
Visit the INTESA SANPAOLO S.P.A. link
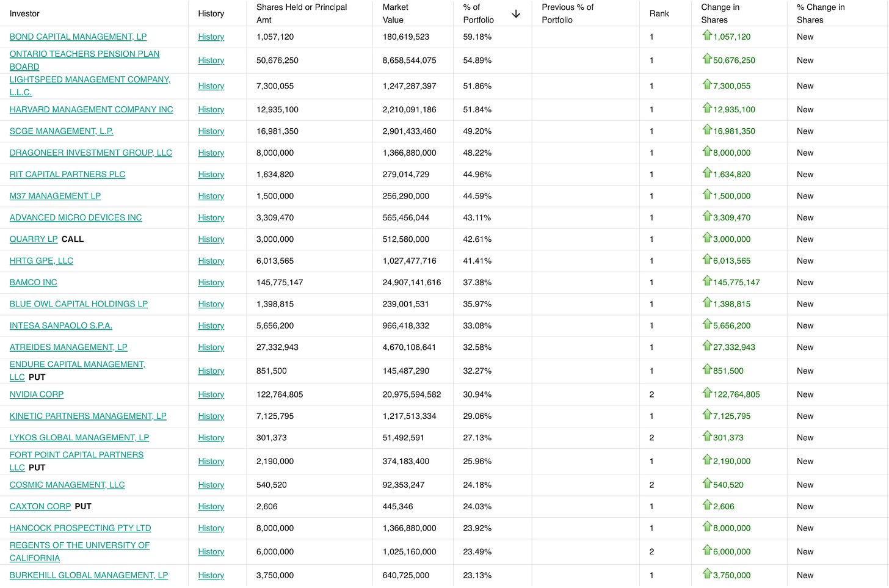pyautogui.click(x=61, y=325)
